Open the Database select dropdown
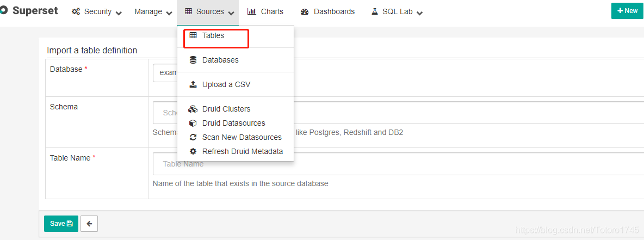This screenshot has width=644, height=240. (x=165, y=73)
